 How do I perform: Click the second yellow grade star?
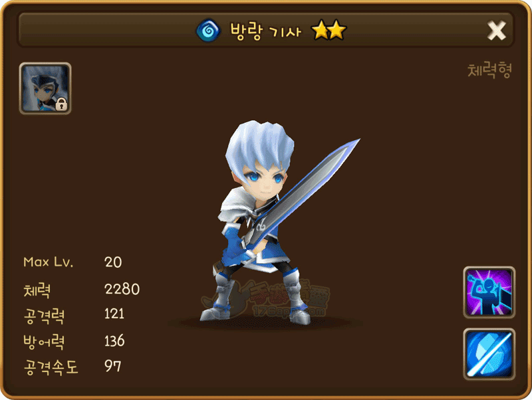click(338, 30)
